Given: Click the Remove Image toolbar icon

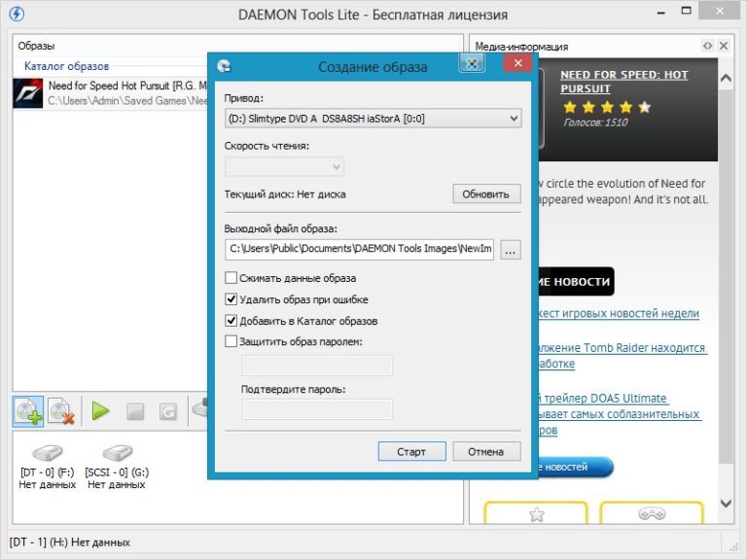Looking at the screenshot, I should point(62,411).
